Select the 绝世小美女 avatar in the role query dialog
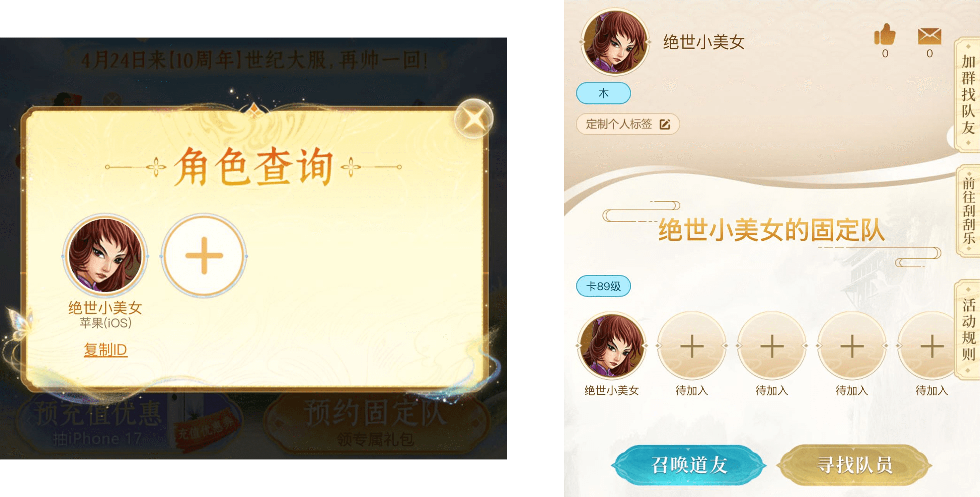 click(106, 255)
